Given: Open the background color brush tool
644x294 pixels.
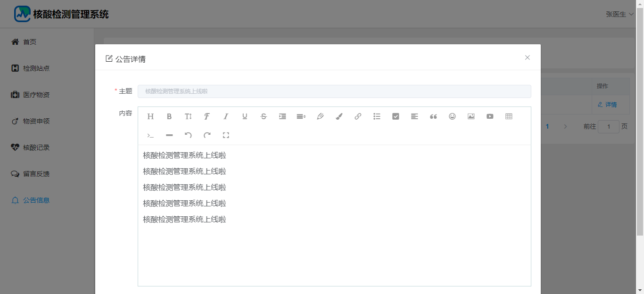Looking at the screenshot, I should point(339,116).
